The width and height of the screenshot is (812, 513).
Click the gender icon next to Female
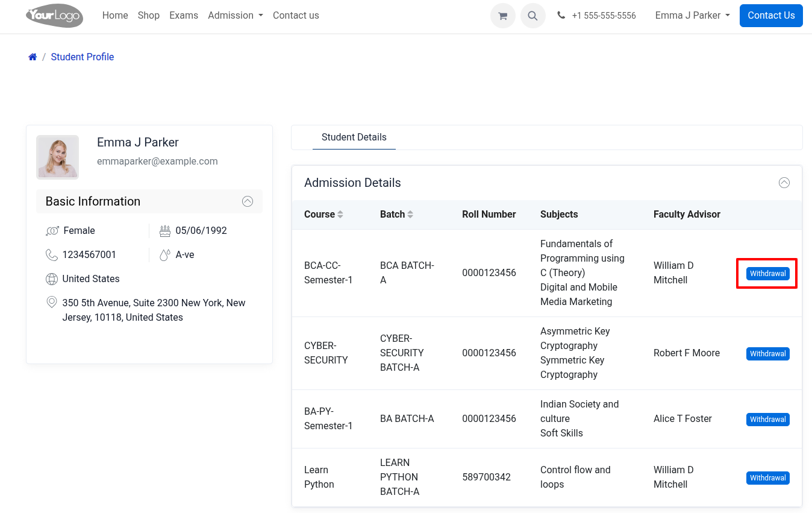52,231
